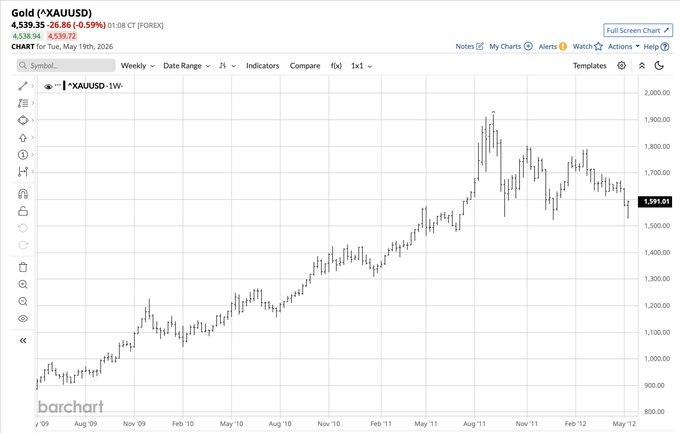The width and height of the screenshot is (680, 433).
Task: Open the Templates menu
Action: [x=589, y=66]
